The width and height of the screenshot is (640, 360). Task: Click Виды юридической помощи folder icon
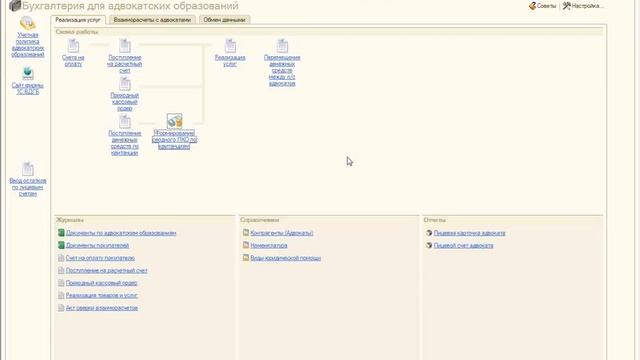pos(246,258)
